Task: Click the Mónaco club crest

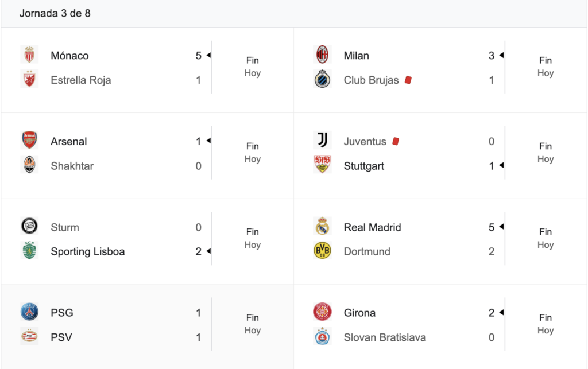Action: point(29,55)
